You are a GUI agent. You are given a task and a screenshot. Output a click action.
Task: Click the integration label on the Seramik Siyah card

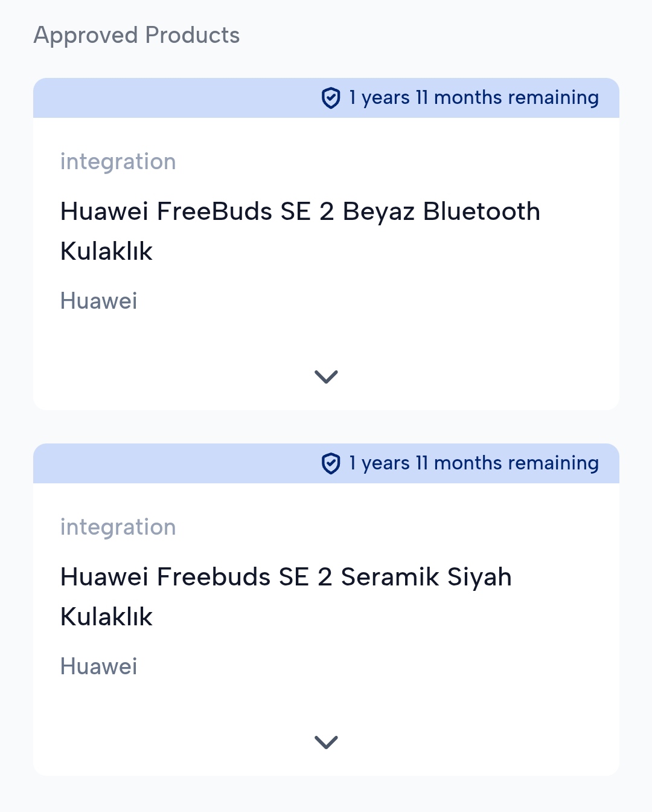118,527
